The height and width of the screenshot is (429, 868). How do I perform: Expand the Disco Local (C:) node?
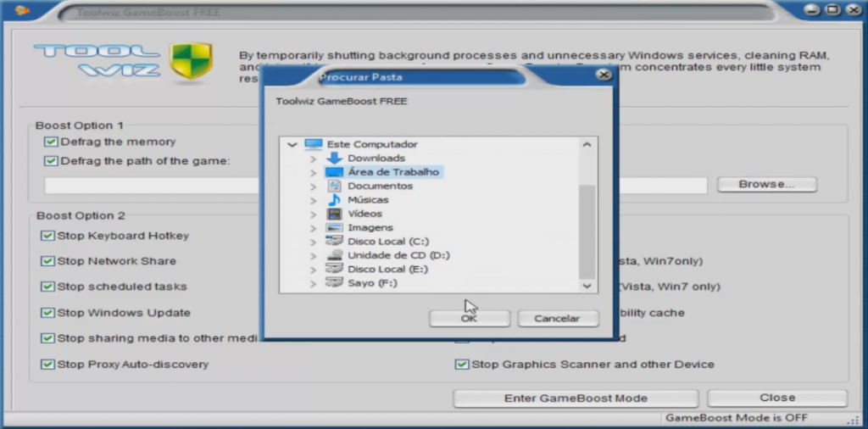pyautogui.click(x=314, y=242)
